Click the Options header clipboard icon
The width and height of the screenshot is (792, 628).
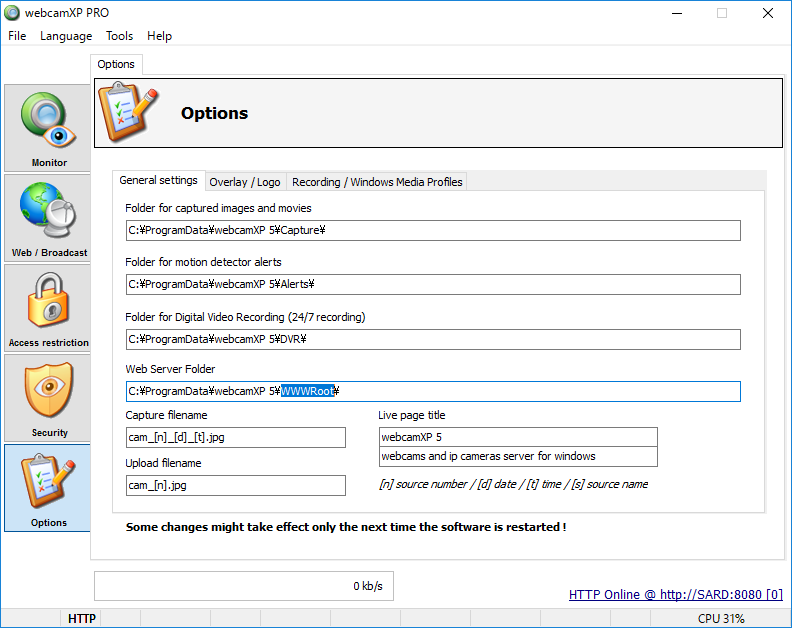point(128,113)
